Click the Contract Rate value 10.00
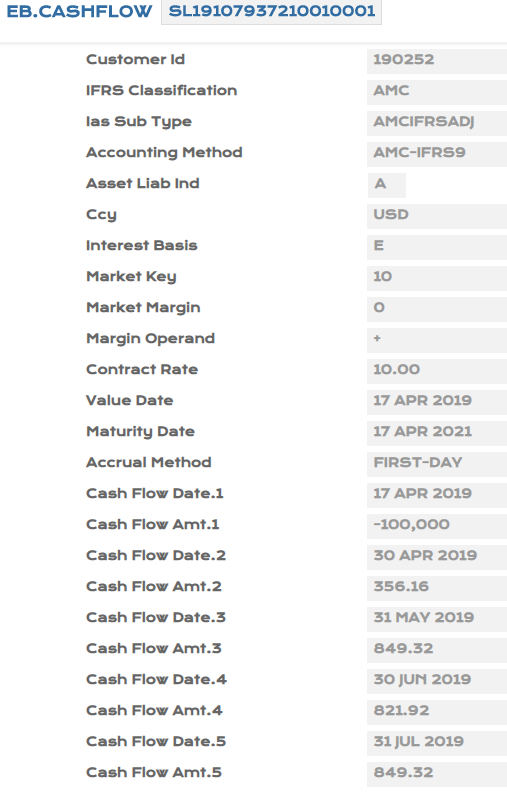This screenshot has width=507, height=792. 437,370
